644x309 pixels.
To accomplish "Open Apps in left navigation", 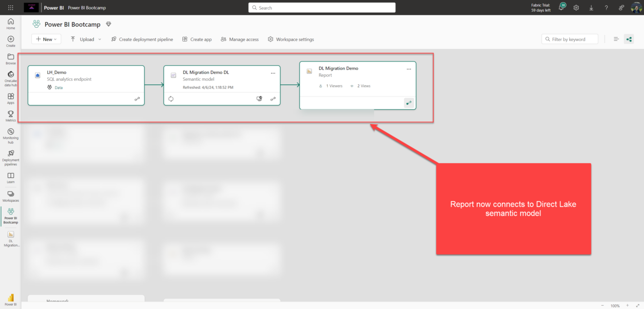I will pyautogui.click(x=11, y=99).
